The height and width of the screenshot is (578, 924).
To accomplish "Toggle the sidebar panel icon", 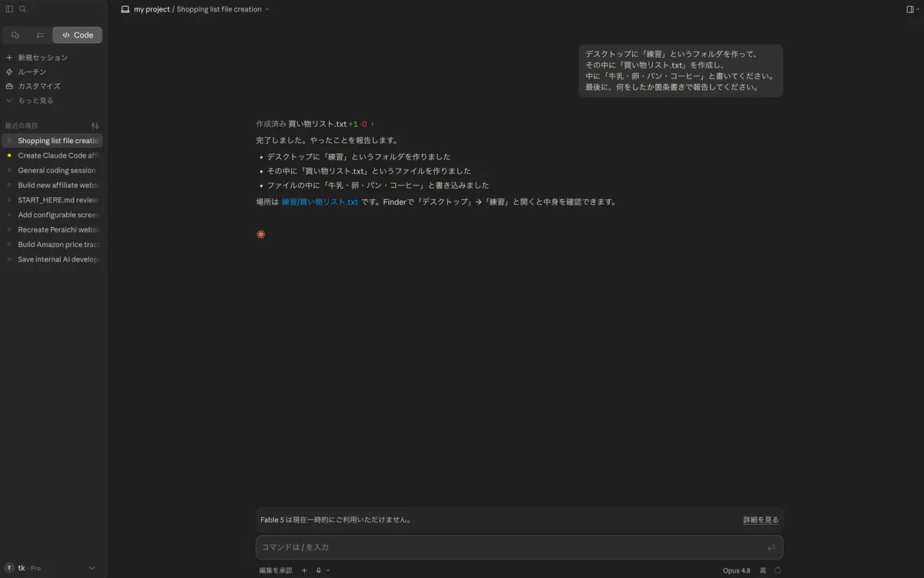I will tap(9, 9).
